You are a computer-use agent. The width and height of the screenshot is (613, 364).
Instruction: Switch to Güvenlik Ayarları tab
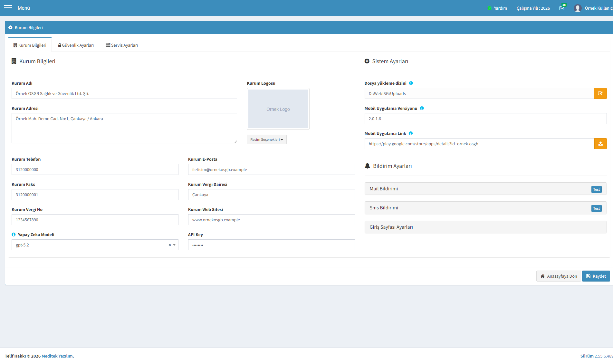[76, 45]
